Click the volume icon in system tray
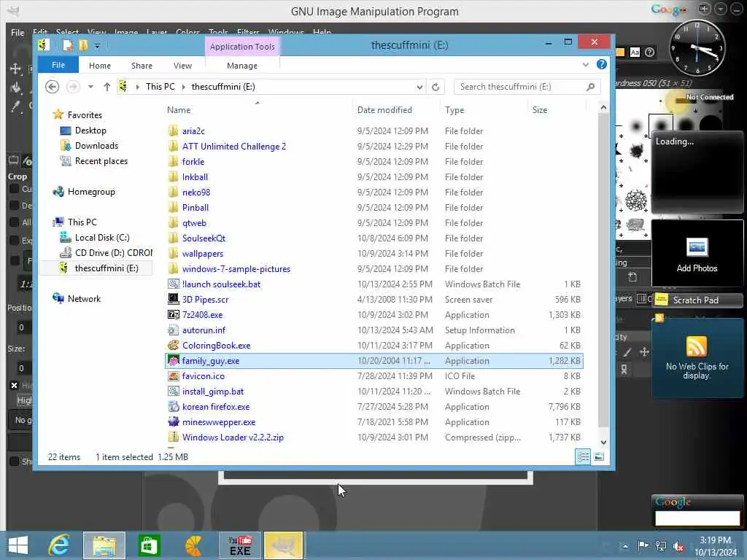 (678, 546)
